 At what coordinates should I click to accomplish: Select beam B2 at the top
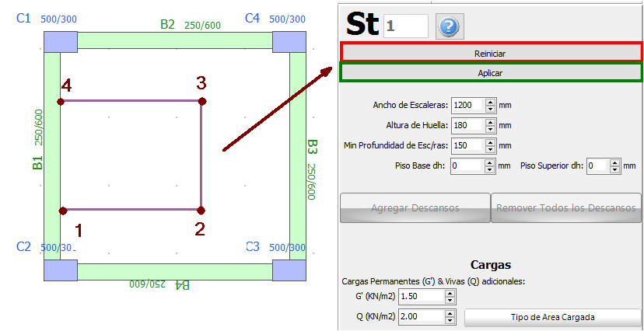[175, 40]
